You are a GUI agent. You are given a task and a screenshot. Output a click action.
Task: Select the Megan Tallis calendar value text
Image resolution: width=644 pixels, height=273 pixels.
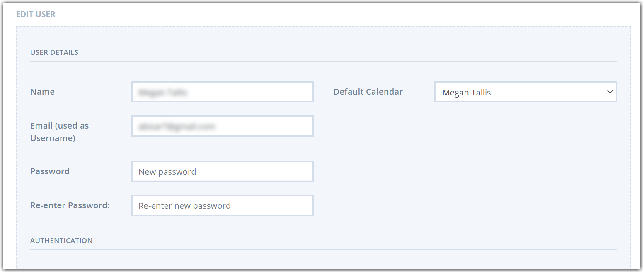pos(467,92)
